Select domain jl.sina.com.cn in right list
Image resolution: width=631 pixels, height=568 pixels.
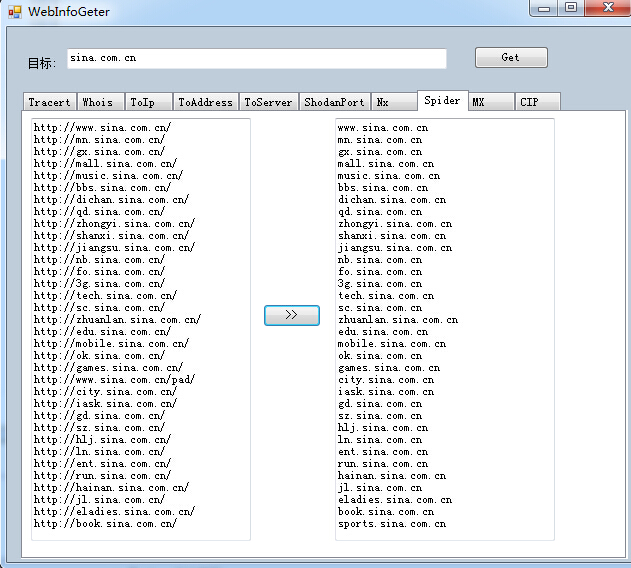[x=380, y=488]
